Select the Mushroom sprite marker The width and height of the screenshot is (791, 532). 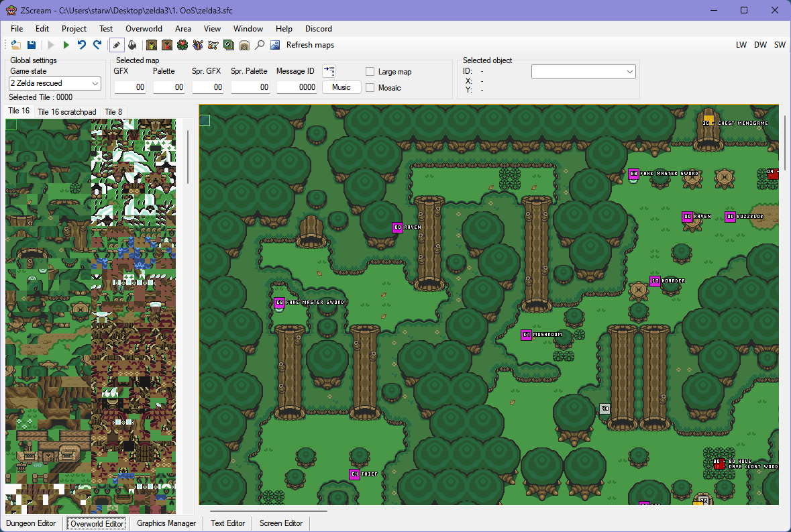(x=526, y=335)
